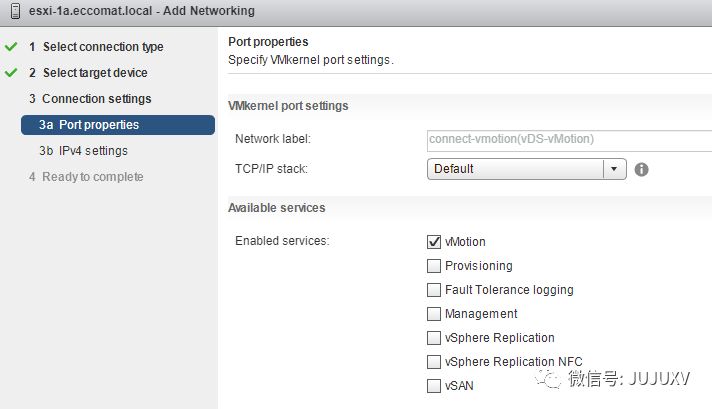Image resolution: width=712 pixels, height=409 pixels.
Task: Click the green checkmark beside step 2
Action: pyautogui.click(x=11, y=73)
